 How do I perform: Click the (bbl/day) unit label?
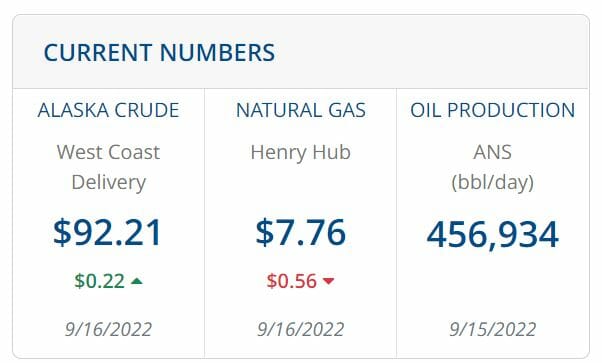tap(493, 183)
